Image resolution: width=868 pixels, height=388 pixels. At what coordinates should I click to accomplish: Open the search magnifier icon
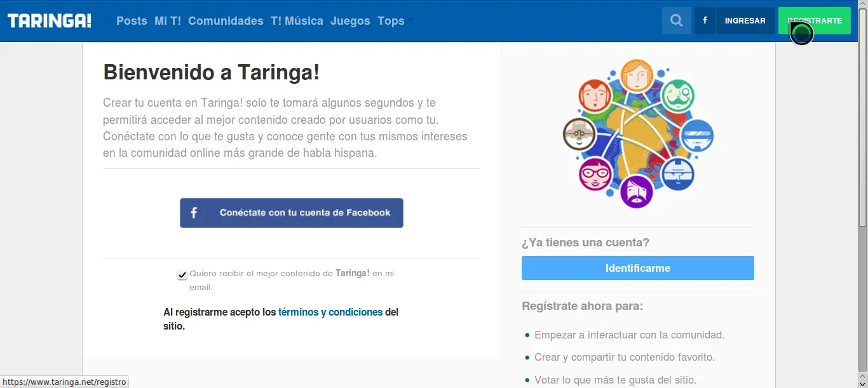(x=677, y=21)
